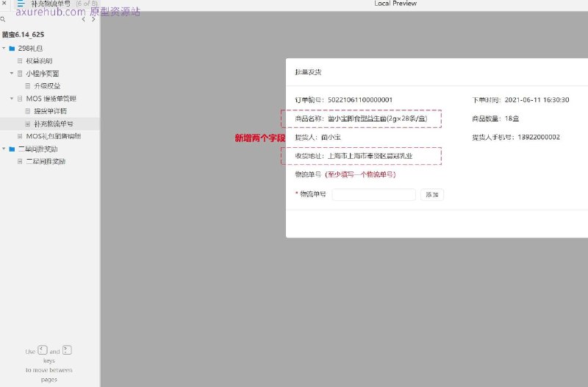Open the 二星间推奖励 child page
This screenshot has width=588, height=387.
46,161
